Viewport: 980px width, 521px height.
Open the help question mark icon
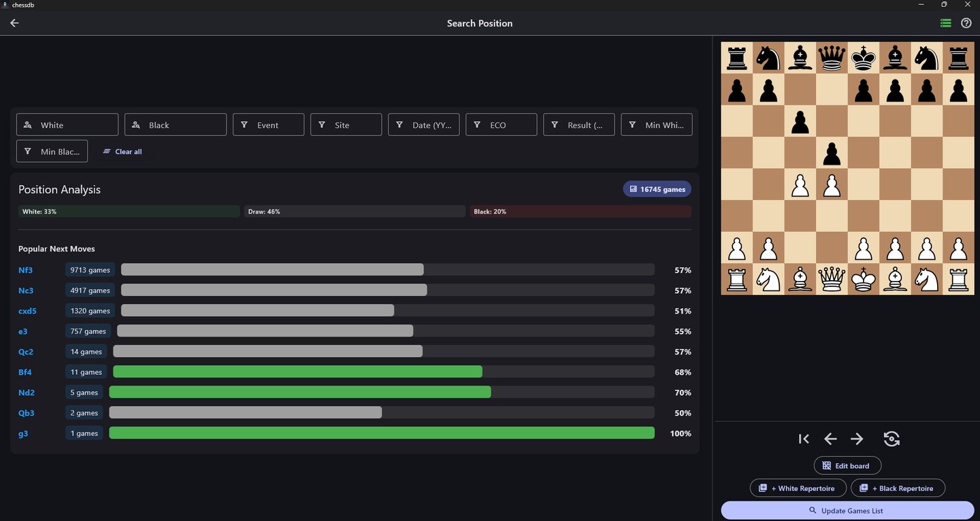[x=966, y=23]
